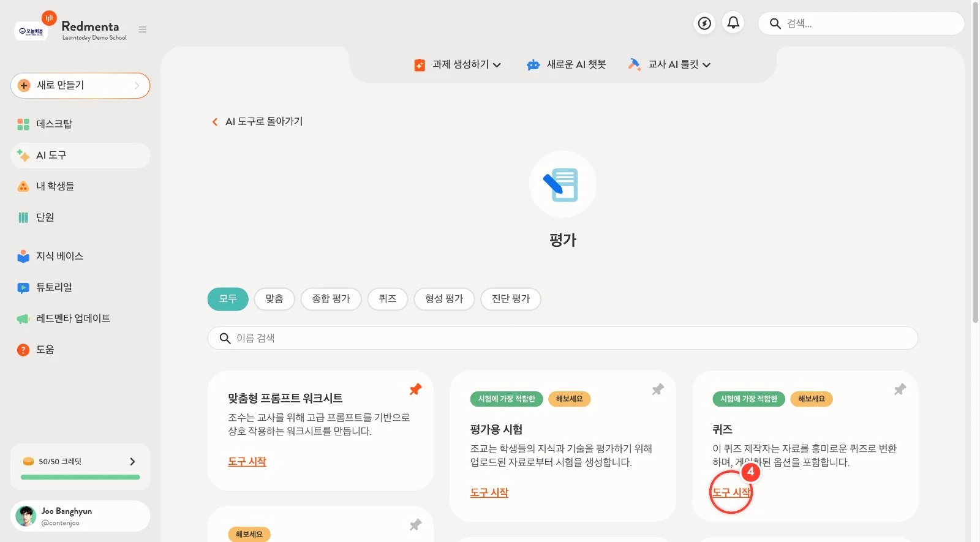Click 도구 시작 on 맞춤형 프롬프트 워크시트 card
Image resolution: width=980 pixels, height=542 pixels.
pos(247,462)
